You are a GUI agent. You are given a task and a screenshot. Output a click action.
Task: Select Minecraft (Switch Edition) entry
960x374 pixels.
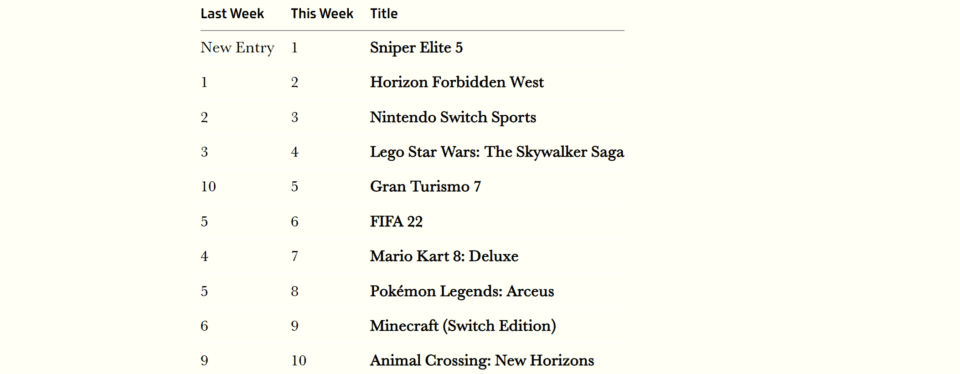click(x=463, y=326)
